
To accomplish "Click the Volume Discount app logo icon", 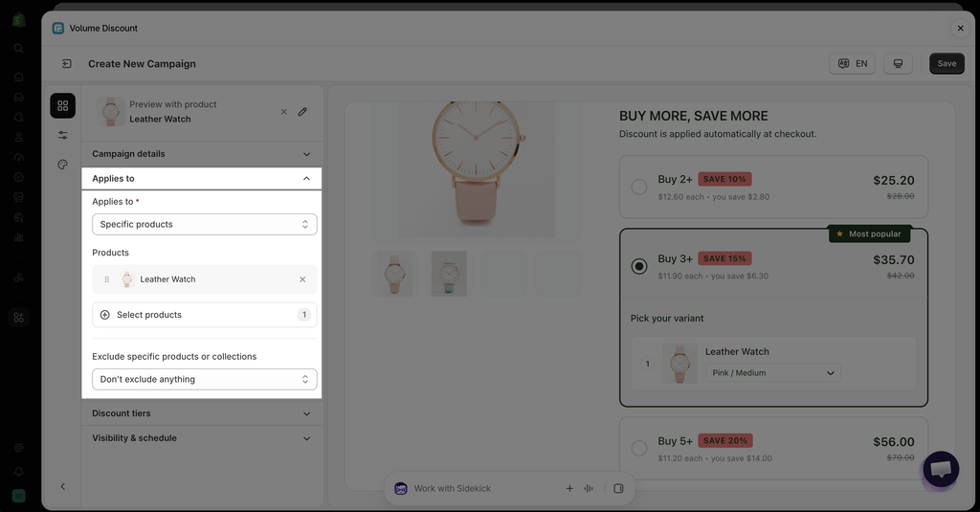I will coord(58,28).
